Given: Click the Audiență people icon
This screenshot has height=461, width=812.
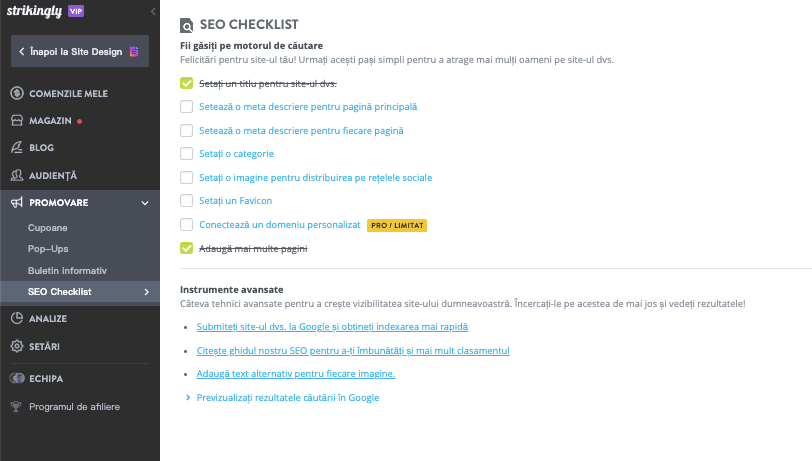Looking at the screenshot, I should pyautogui.click(x=17, y=175).
